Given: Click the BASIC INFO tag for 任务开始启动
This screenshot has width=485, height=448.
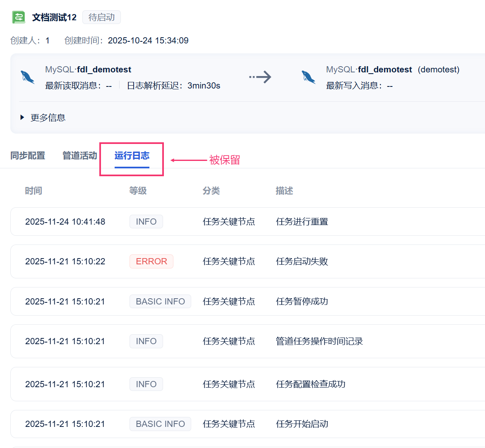Looking at the screenshot, I should pos(160,424).
